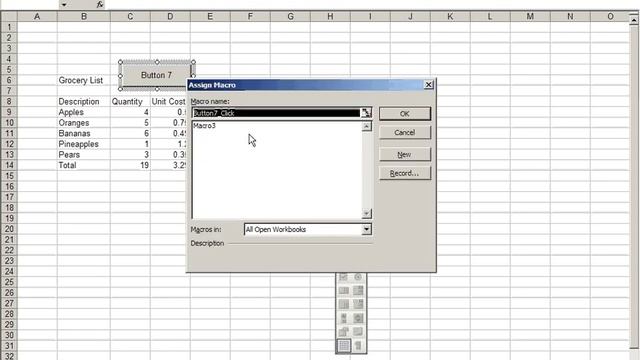Click the Insert Function fx icon

[100, 4]
